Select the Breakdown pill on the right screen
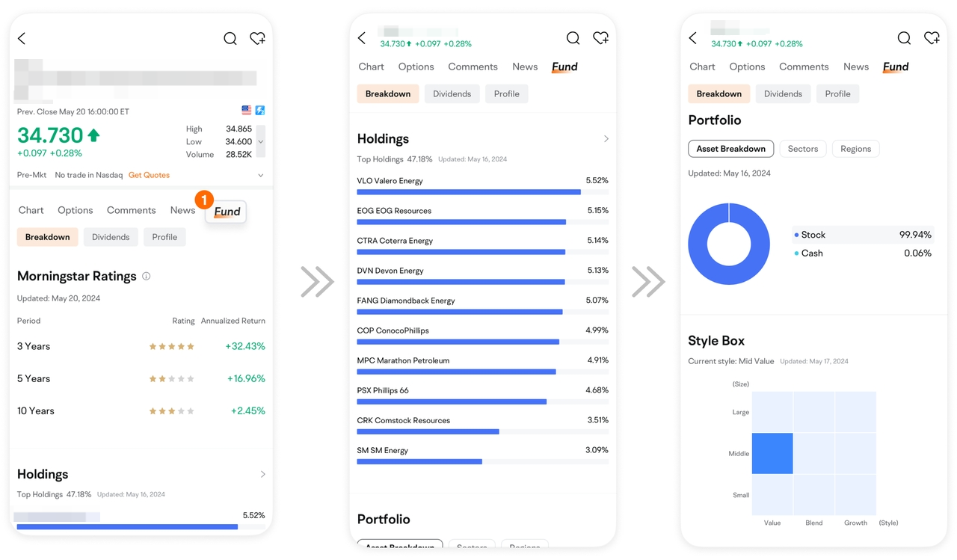The width and height of the screenshot is (957, 560). pyautogui.click(x=719, y=93)
